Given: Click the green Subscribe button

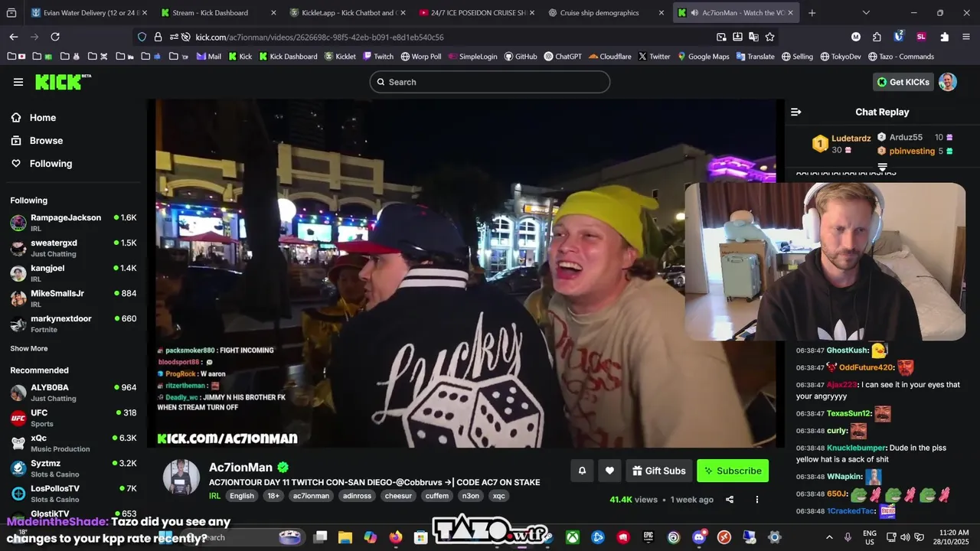Looking at the screenshot, I should [733, 471].
